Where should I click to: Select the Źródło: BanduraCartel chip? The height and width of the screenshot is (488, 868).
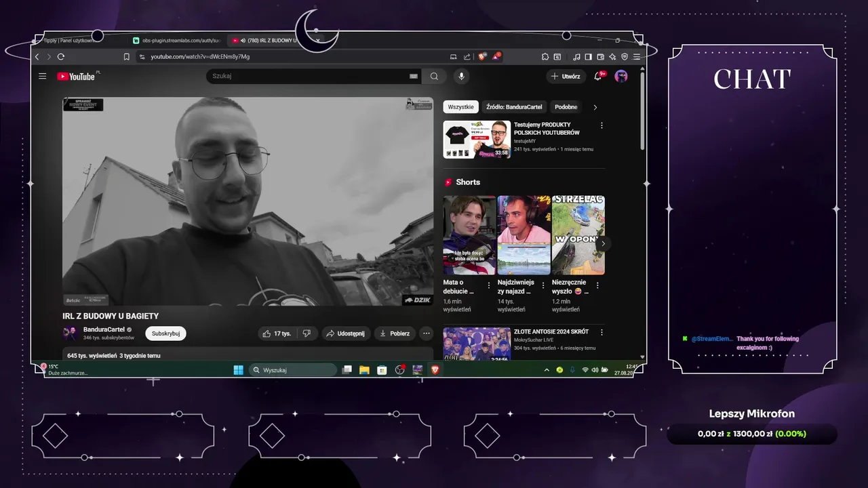[x=514, y=107]
